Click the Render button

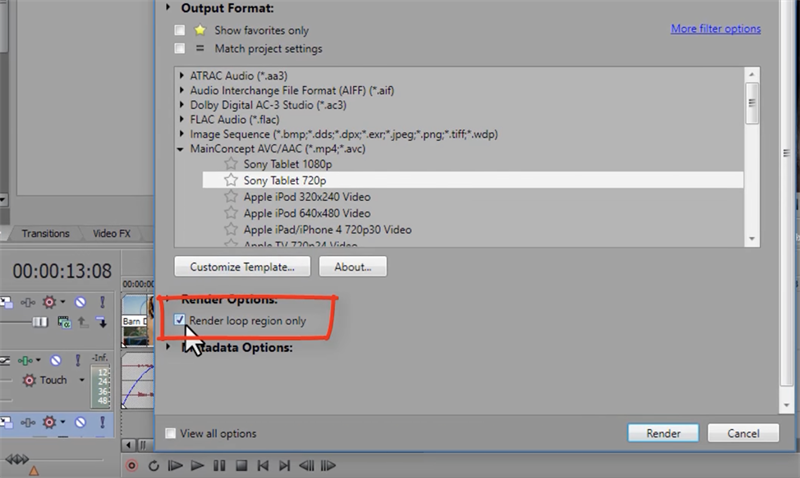click(x=663, y=433)
